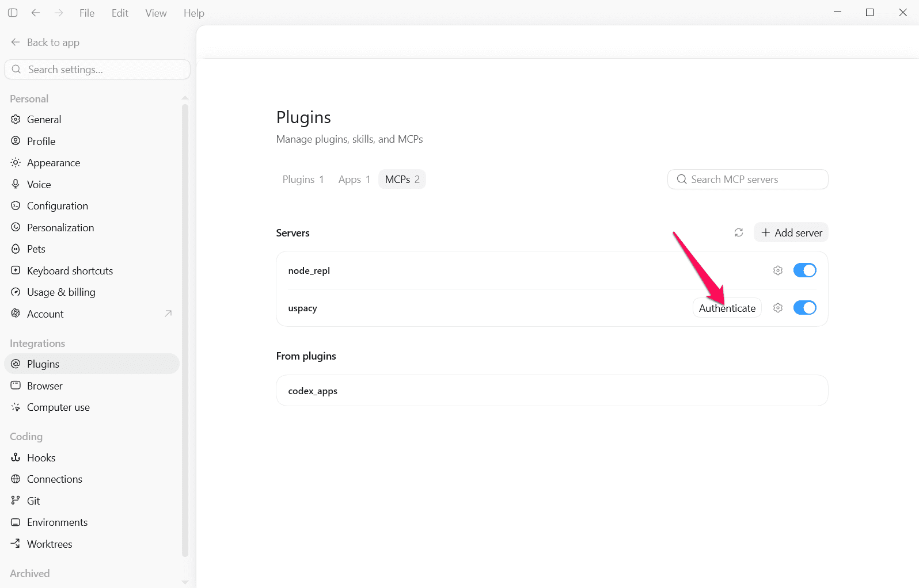The image size is (919, 588).
Task: Open the Profile settings page
Action: tap(92, 141)
